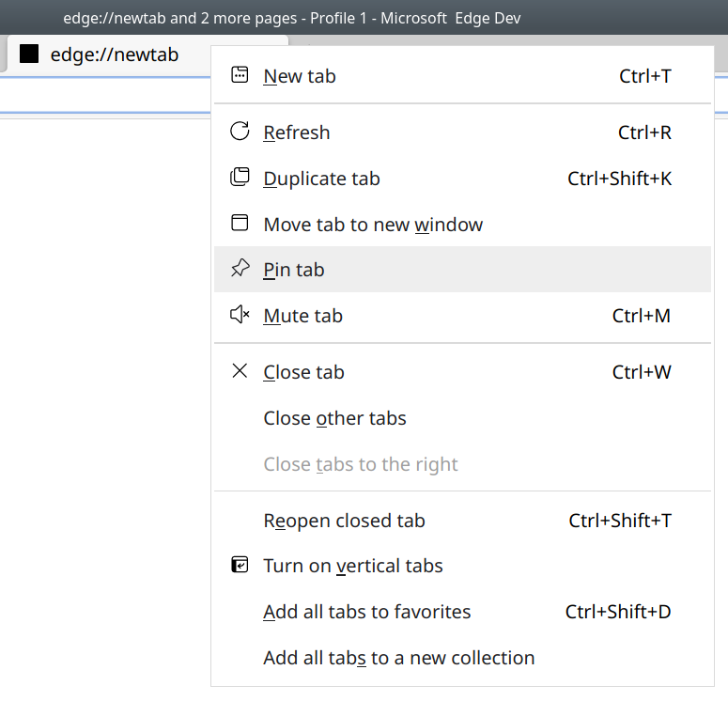Choose Add all tabs to a new collection
The image size is (728, 701).
462,658
